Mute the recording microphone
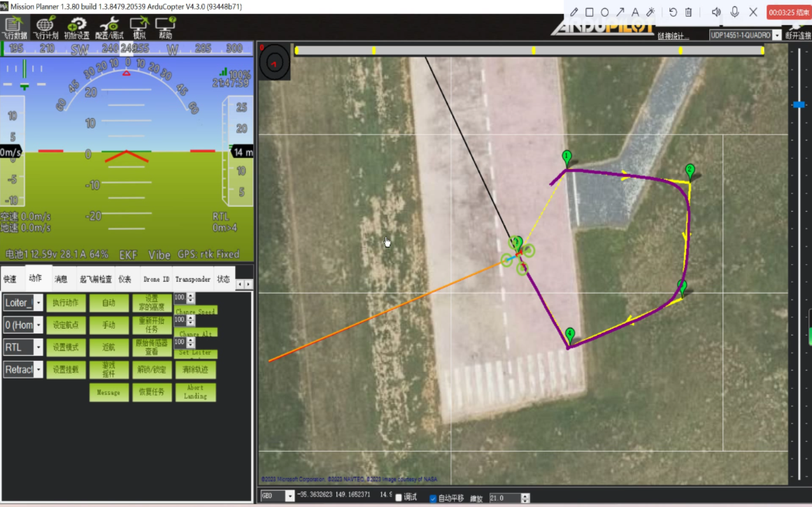The width and height of the screenshot is (812, 507). (734, 12)
